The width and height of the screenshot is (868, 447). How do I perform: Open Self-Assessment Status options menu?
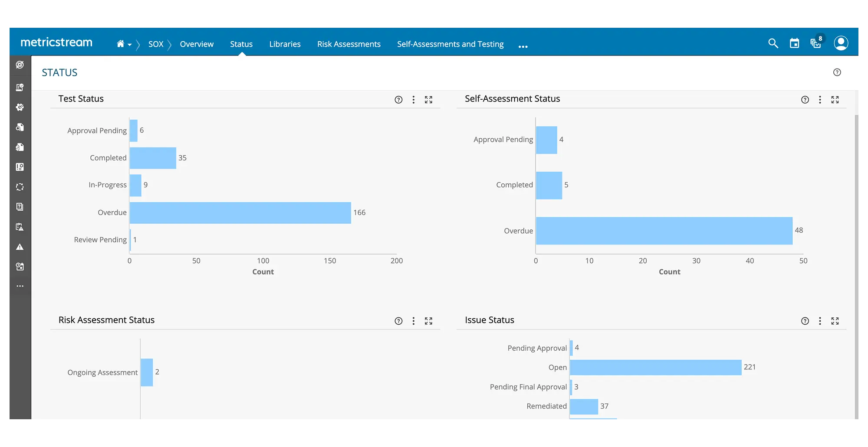[820, 100]
